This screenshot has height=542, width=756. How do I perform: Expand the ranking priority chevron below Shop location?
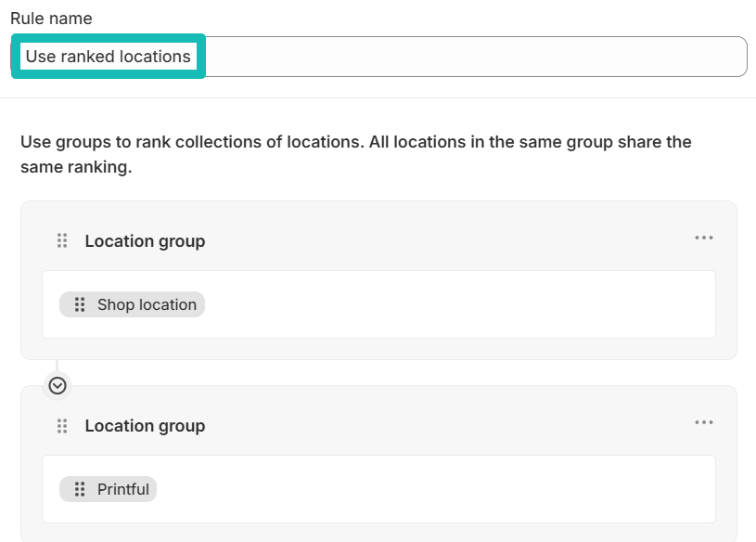(x=58, y=385)
